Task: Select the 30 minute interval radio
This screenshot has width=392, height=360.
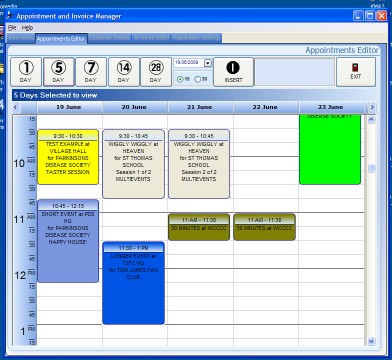Action: [x=201, y=79]
